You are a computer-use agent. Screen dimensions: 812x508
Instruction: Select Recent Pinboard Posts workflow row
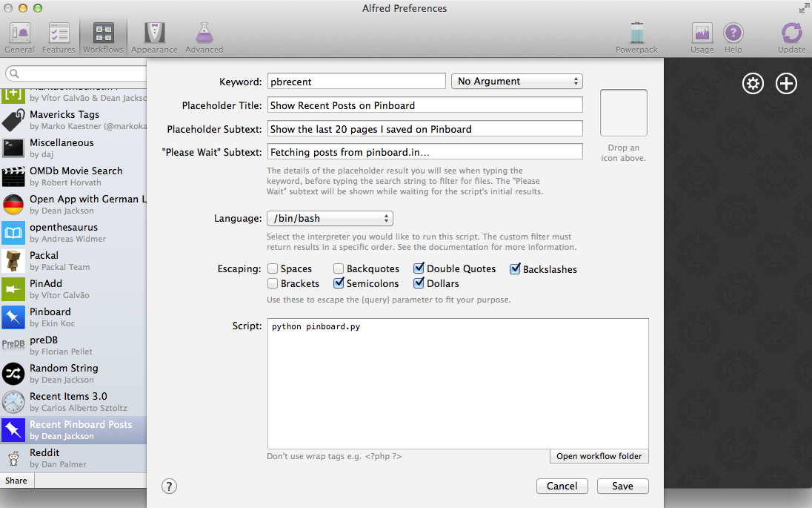tap(73, 429)
